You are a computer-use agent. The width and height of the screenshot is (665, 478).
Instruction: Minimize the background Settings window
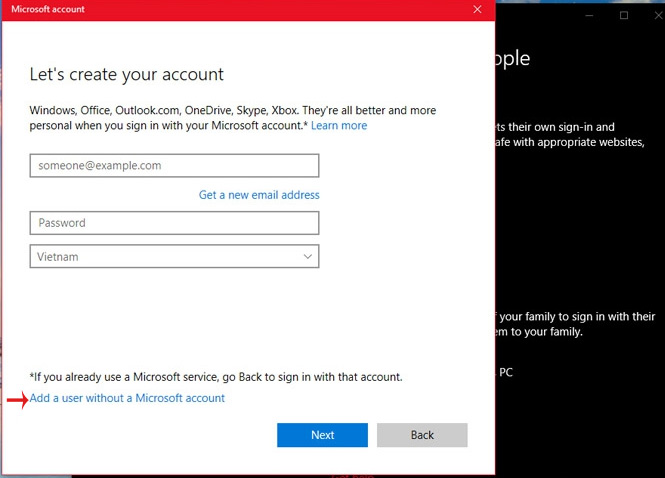(589, 15)
